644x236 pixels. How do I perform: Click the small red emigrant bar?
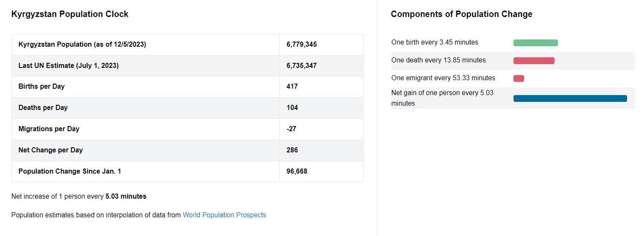(x=519, y=78)
